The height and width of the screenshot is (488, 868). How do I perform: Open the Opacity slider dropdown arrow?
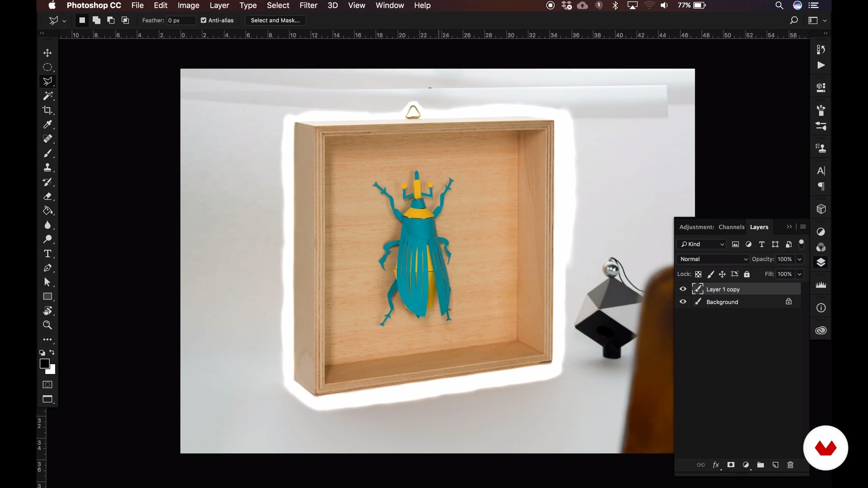pos(799,259)
